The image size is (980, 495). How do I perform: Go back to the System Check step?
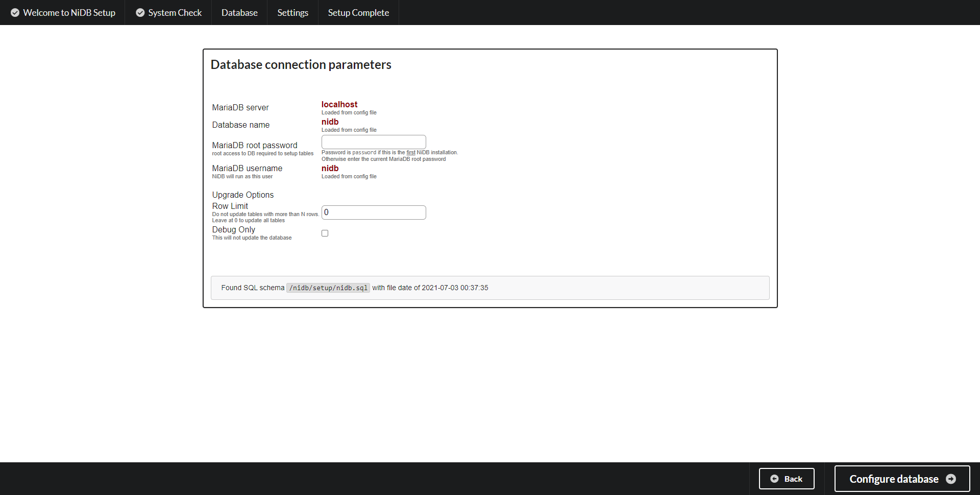coord(174,12)
